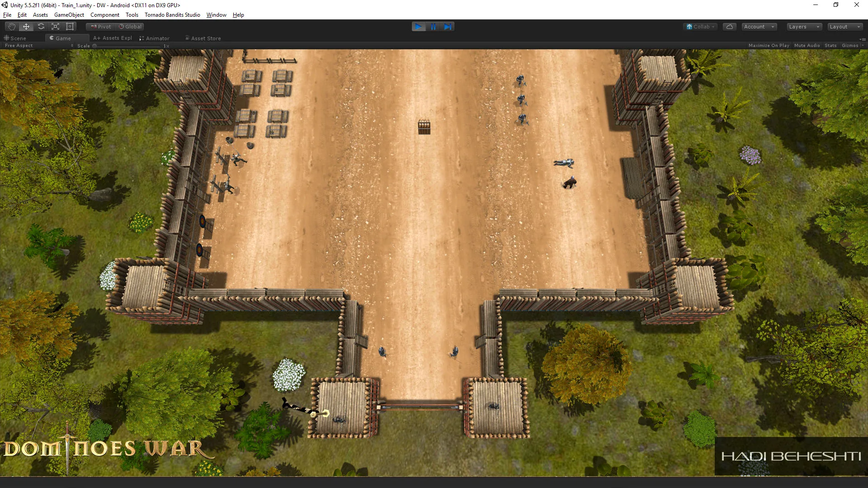
Task: Select the Scale tool
Action: tap(55, 27)
